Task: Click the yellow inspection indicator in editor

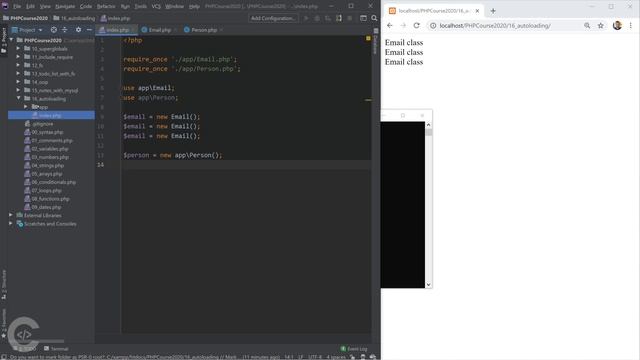Action: click(x=368, y=38)
